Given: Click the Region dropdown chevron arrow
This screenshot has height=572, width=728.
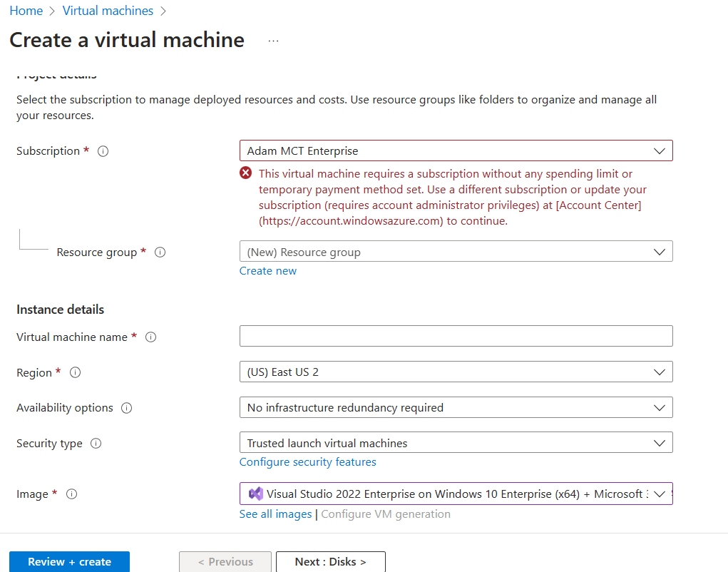Looking at the screenshot, I should point(660,372).
